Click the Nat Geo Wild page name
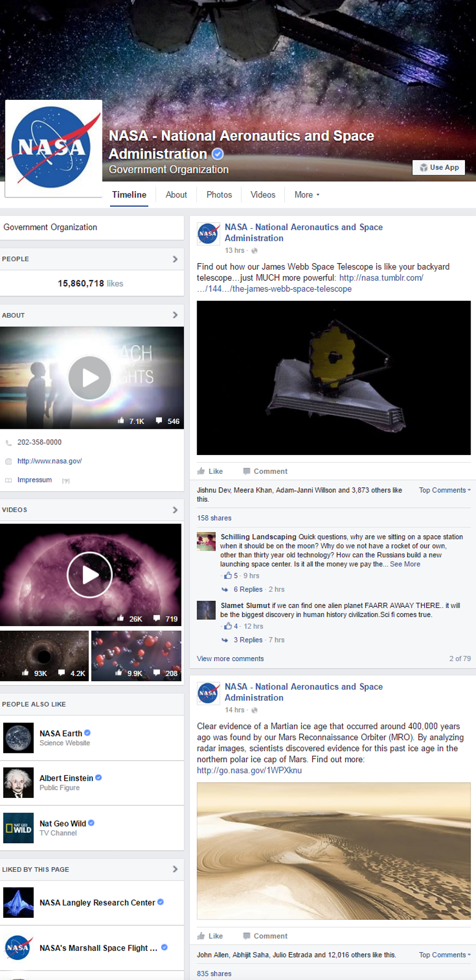This screenshot has width=476, height=980. click(63, 823)
